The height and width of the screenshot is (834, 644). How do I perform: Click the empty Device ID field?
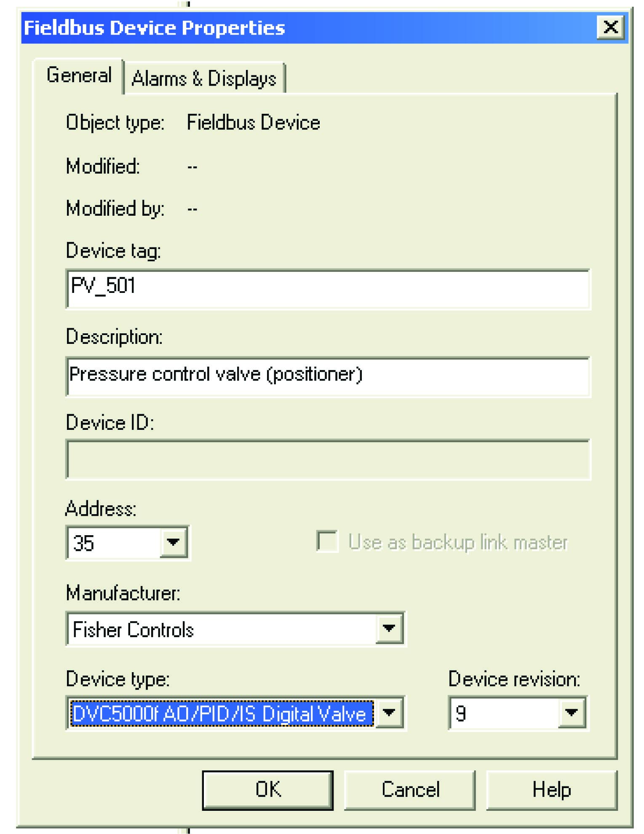point(329,459)
